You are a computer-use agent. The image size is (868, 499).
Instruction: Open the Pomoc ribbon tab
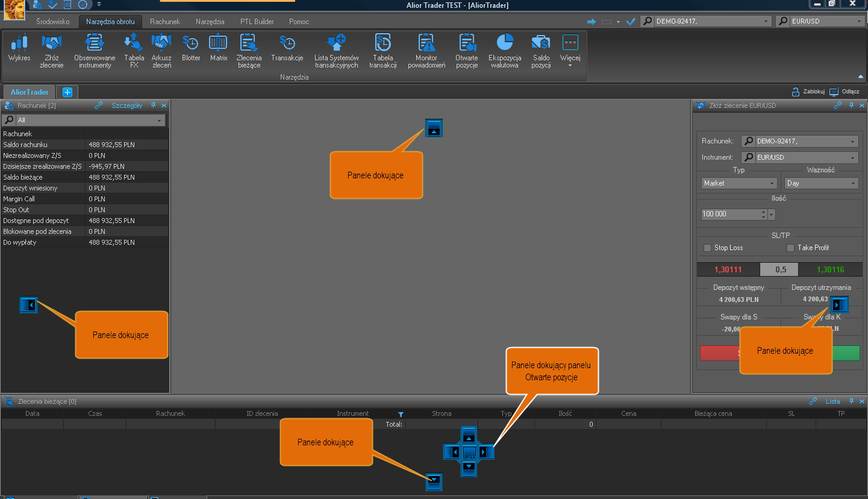299,22
